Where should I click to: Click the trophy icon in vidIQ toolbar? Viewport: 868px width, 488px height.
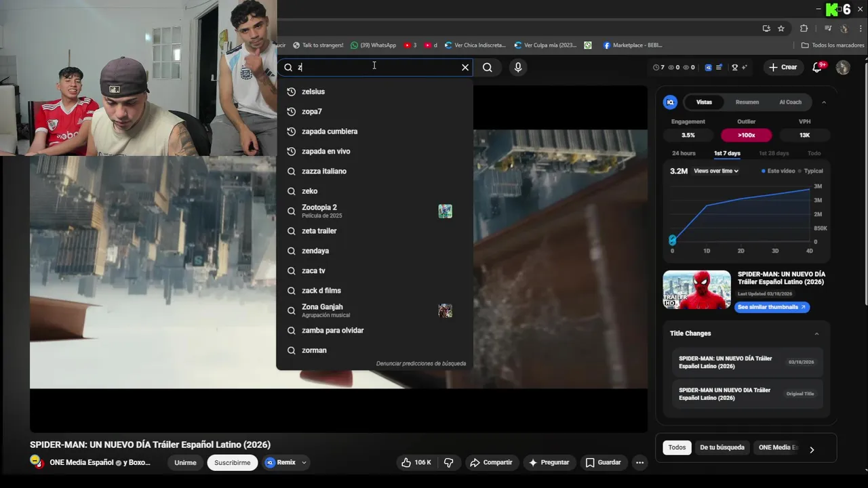pyautogui.click(x=734, y=67)
